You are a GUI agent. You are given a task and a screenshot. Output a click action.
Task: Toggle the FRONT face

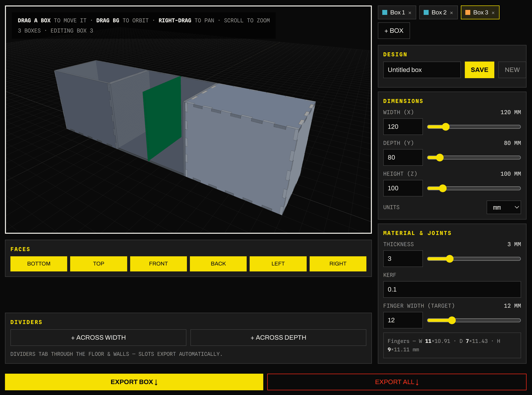coord(158,264)
